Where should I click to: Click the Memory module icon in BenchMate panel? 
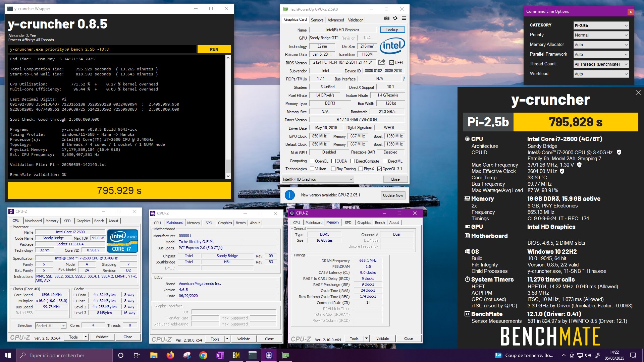(467, 198)
